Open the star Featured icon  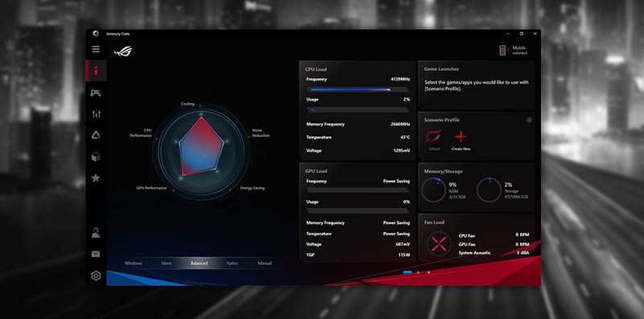96,177
